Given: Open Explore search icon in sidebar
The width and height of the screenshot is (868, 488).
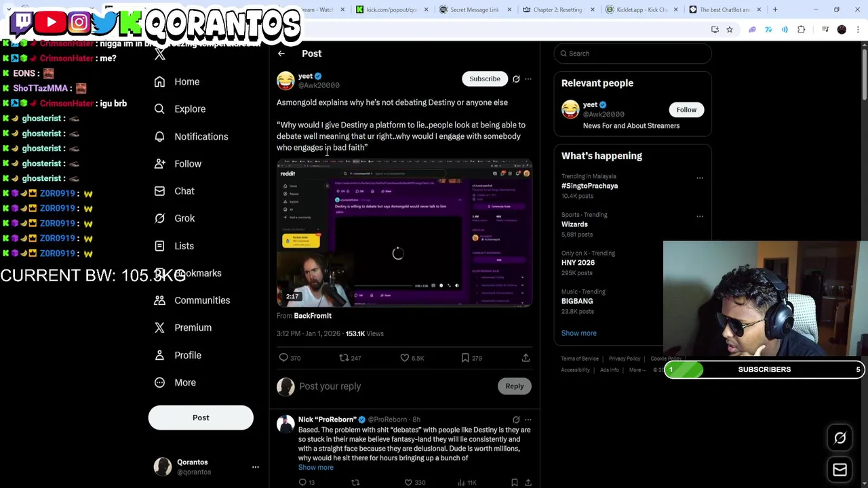Looking at the screenshot, I should click(179, 108).
